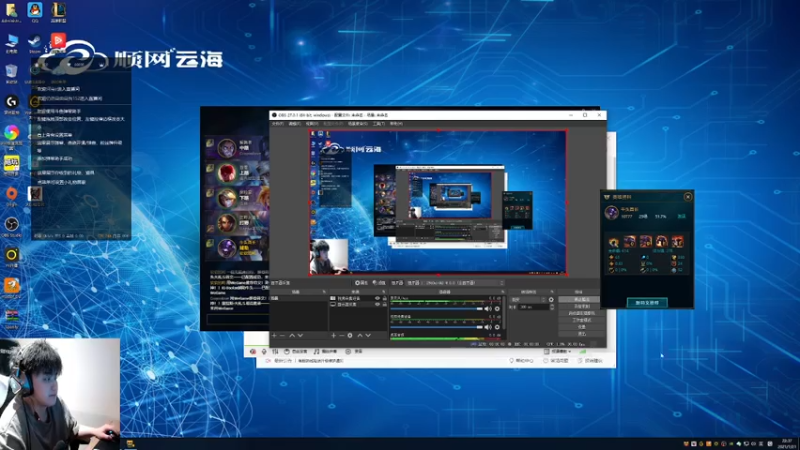Add a new source with plus icon
The height and width of the screenshot is (450, 800).
point(333,335)
